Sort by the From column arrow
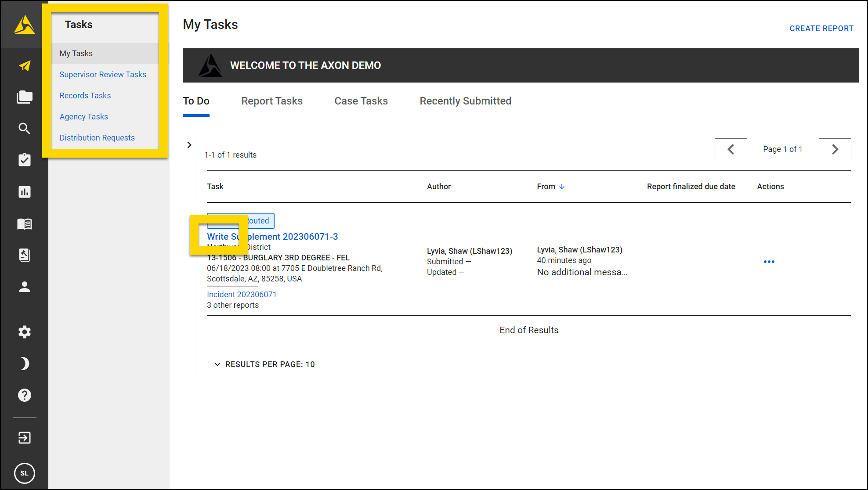The image size is (868, 490). click(562, 187)
